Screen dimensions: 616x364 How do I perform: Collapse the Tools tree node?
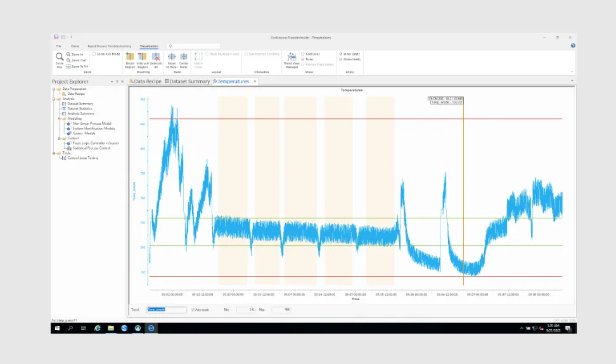[54, 153]
